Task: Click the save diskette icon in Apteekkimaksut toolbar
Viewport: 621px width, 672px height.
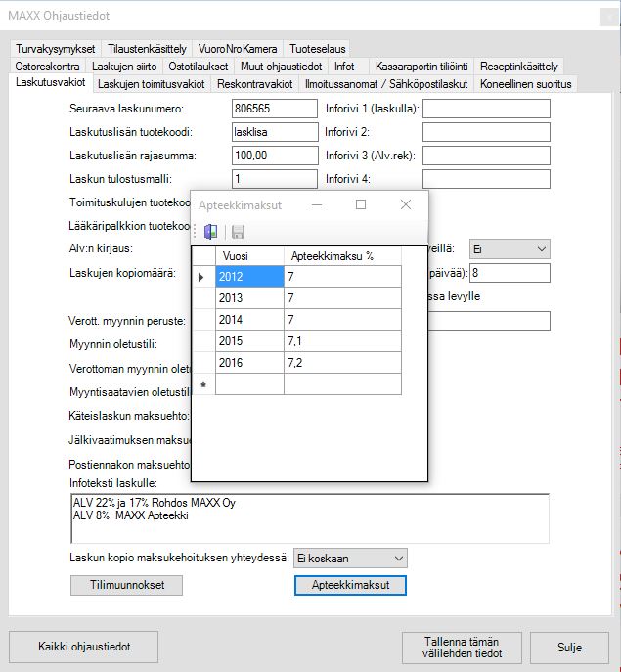Action: click(238, 232)
